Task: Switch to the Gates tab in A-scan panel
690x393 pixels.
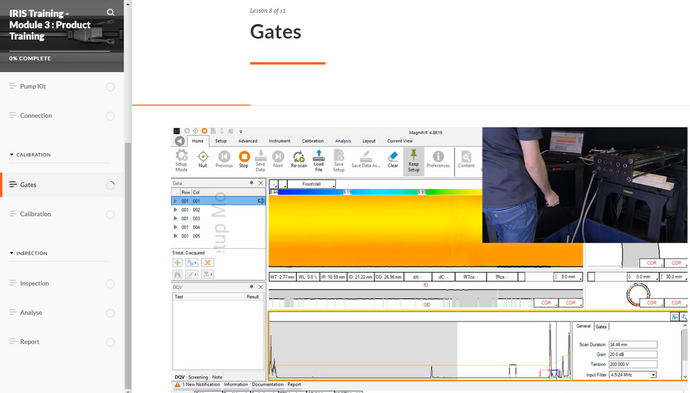Action: [x=601, y=327]
